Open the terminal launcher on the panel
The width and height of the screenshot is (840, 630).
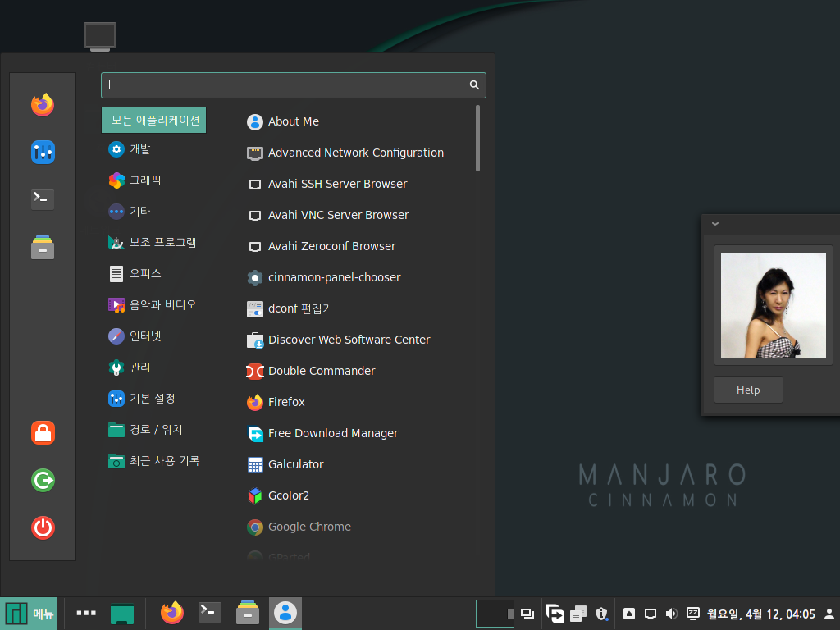coord(209,613)
